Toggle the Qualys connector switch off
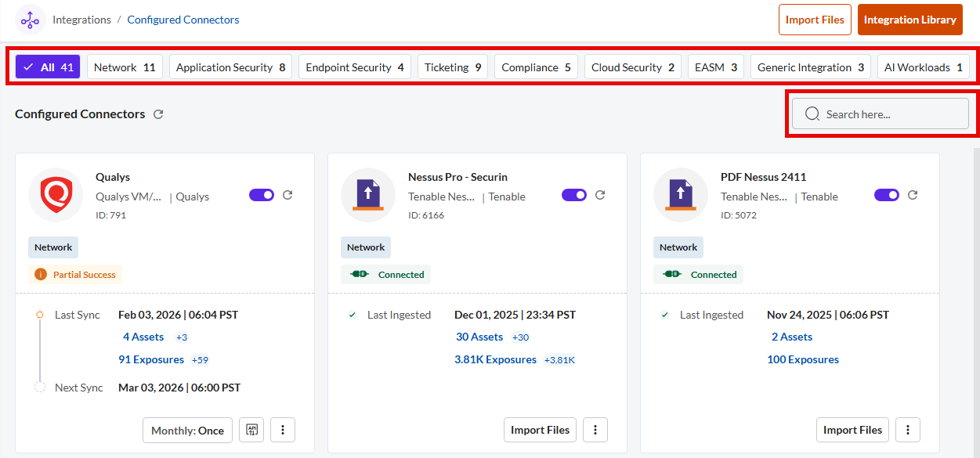This screenshot has height=458, width=980. coord(262,195)
